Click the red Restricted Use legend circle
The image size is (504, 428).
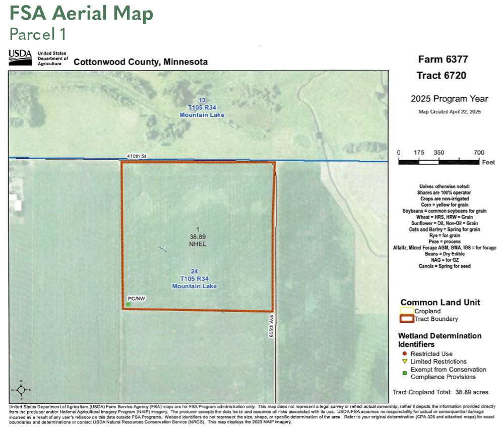404,354
